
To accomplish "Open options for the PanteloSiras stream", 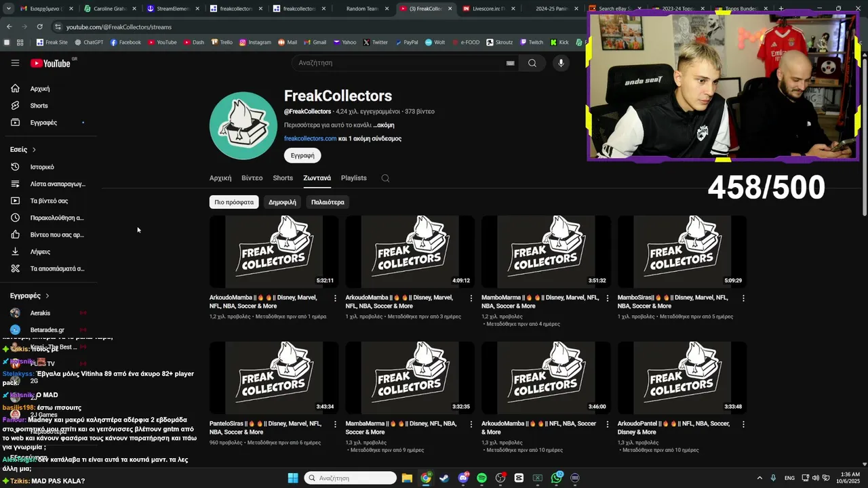I will 335,424.
